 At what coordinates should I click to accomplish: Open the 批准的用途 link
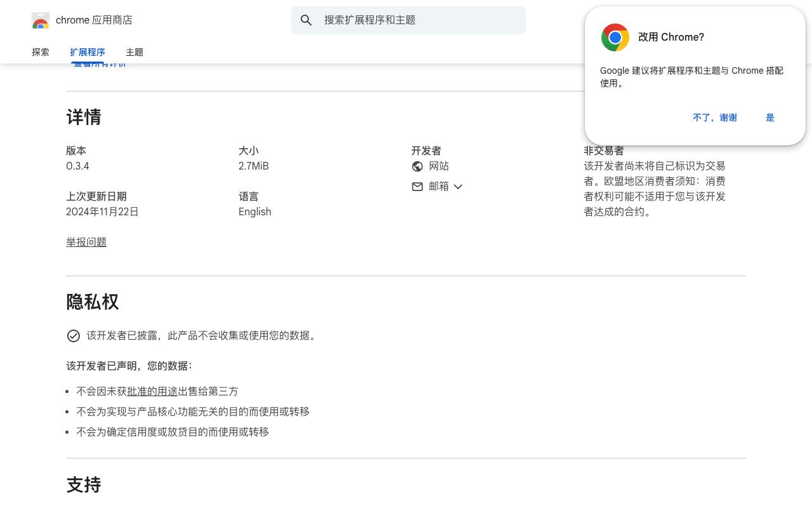[x=152, y=392]
